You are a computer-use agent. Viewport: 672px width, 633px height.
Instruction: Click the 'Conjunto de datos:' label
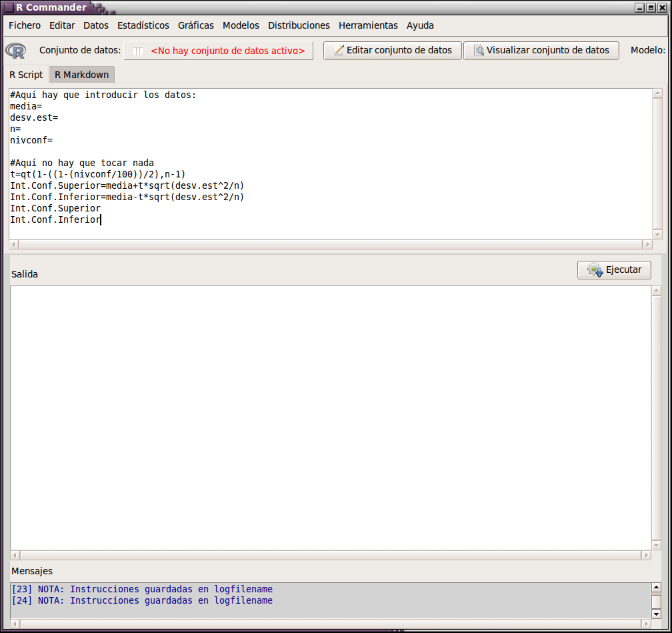[80, 50]
